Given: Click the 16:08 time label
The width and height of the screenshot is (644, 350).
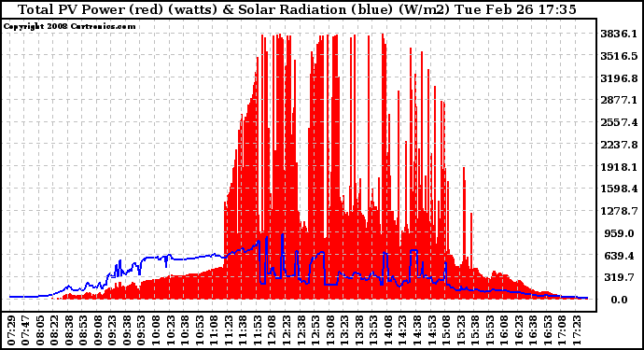Looking at the screenshot, I should coord(504,330).
